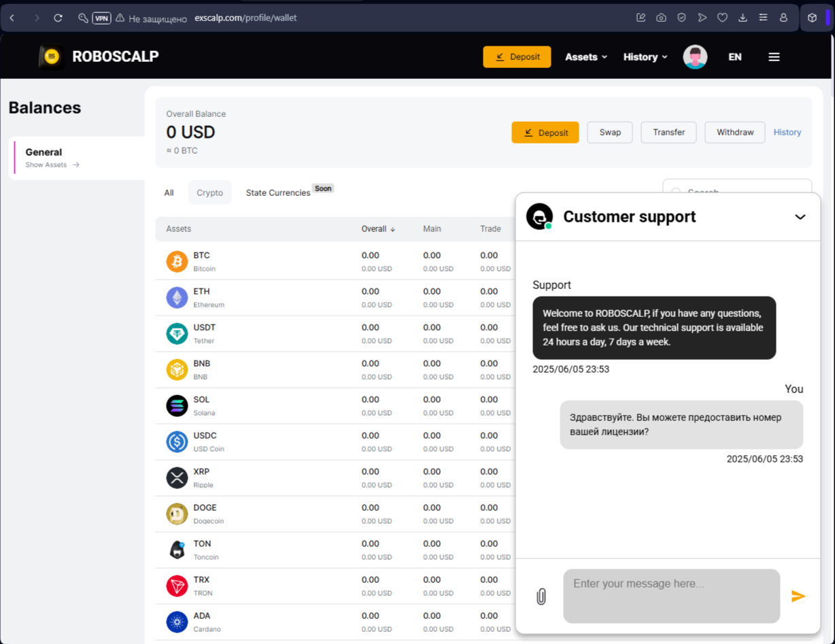
Task: Click the BNB coin icon
Action: tap(177, 369)
